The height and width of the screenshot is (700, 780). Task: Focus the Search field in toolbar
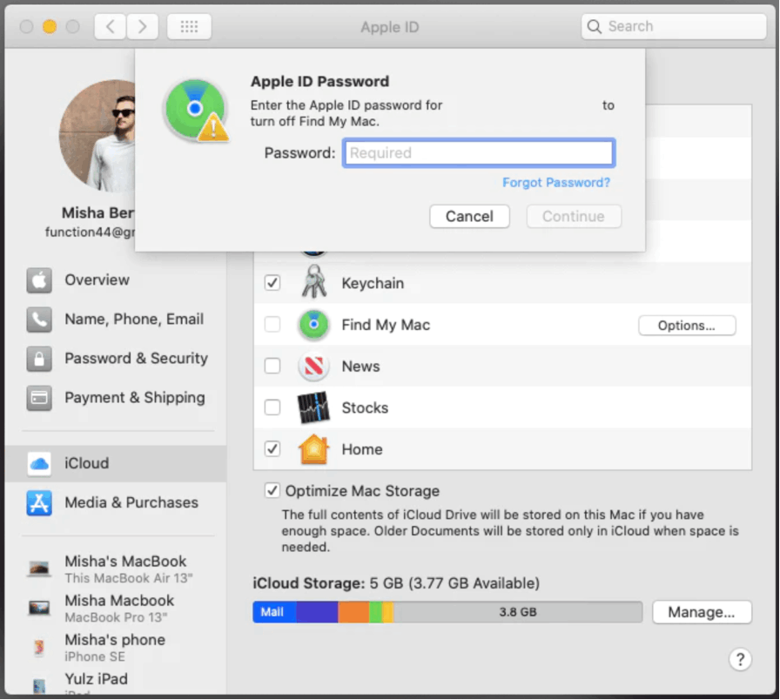coord(674,26)
